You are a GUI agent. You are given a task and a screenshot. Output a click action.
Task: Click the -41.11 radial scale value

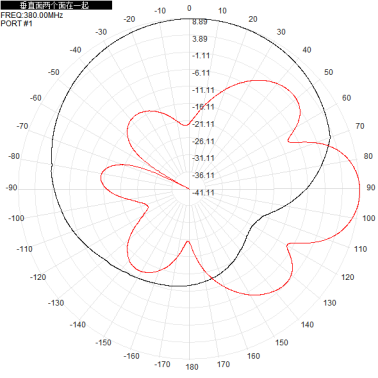[x=203, y=192]
